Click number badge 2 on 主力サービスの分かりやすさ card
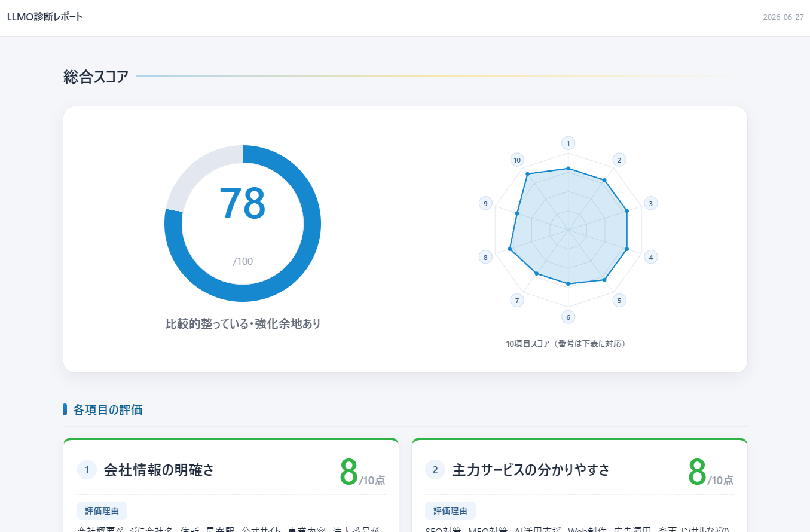This screenshot has width=810, height=532. point(435,470)
